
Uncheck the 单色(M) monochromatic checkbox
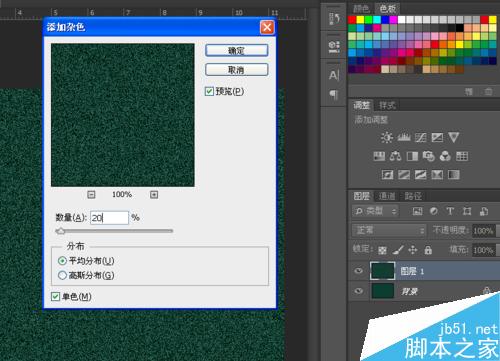pyautogui.click(x=55, y=296)
